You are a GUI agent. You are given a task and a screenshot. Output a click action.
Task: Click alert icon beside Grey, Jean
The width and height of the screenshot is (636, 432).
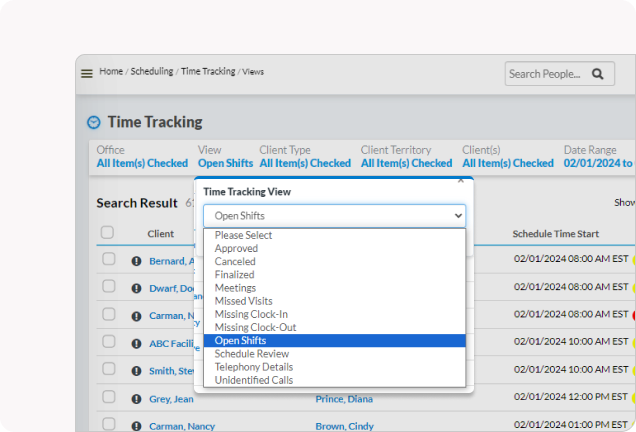click(136, 399)
